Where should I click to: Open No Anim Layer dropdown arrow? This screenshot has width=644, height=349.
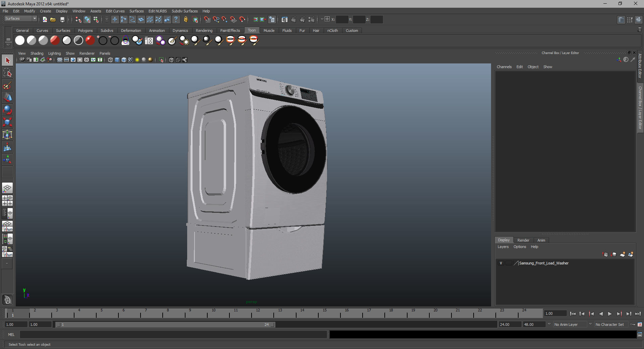549,324
